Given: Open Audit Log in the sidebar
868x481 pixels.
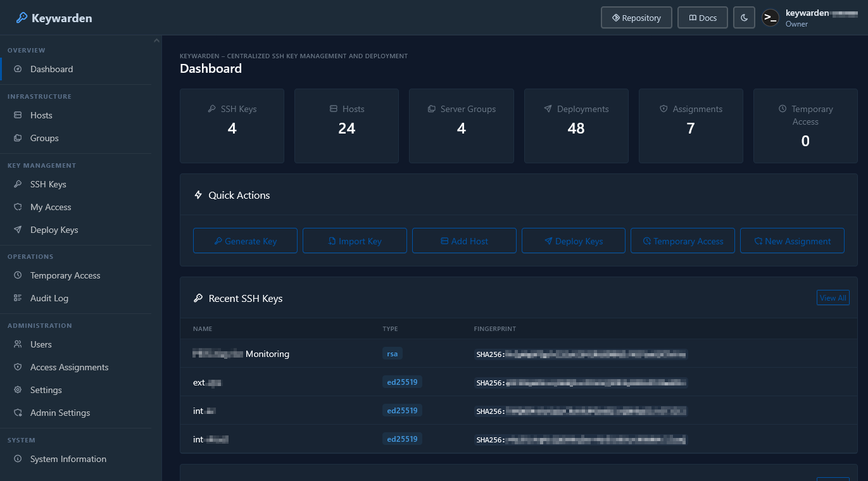Looking at the screenshot, I should pos(76,298).
